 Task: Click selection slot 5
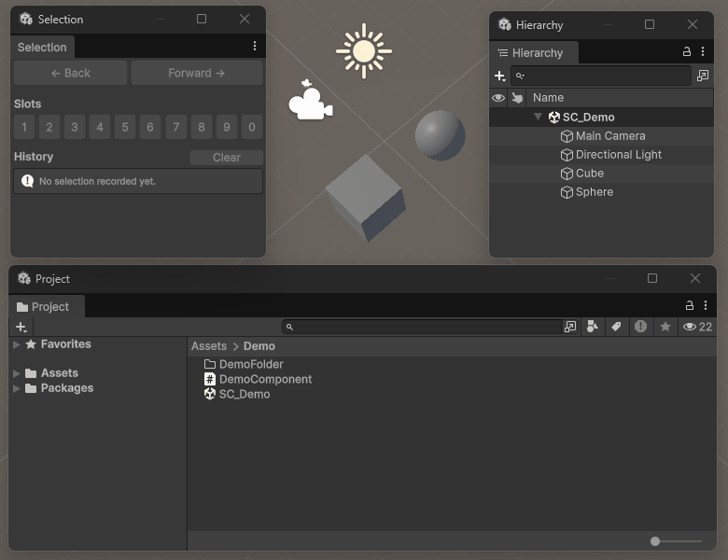click(x=125, y=127)
